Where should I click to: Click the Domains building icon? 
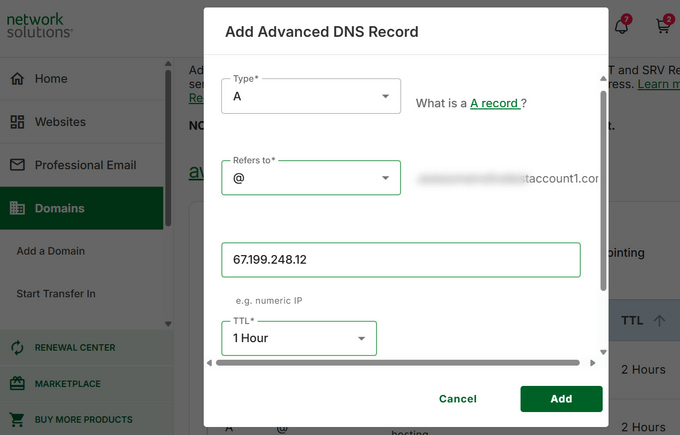tap(17, 208)
